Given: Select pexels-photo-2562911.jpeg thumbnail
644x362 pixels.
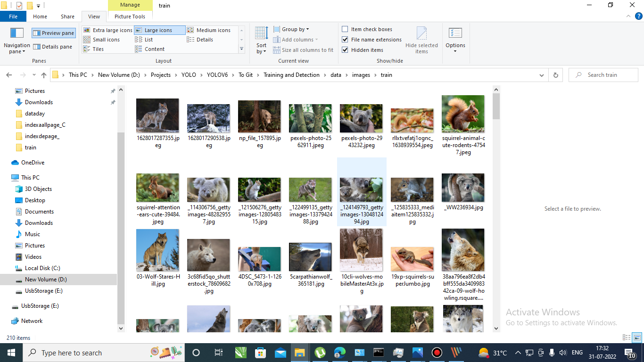Looking at the screenshot, I should (x=310, y=118).
